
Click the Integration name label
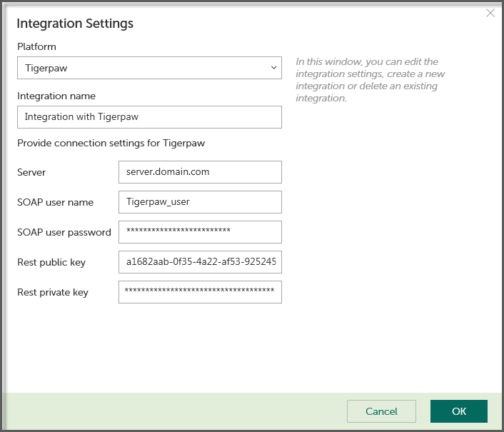[x=56, y=96]
